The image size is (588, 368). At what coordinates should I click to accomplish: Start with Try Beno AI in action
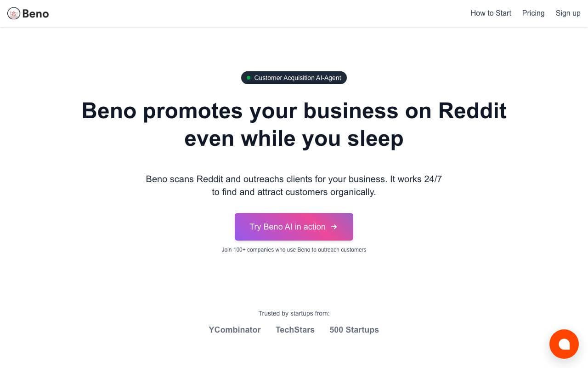click(x=294, y=227)
